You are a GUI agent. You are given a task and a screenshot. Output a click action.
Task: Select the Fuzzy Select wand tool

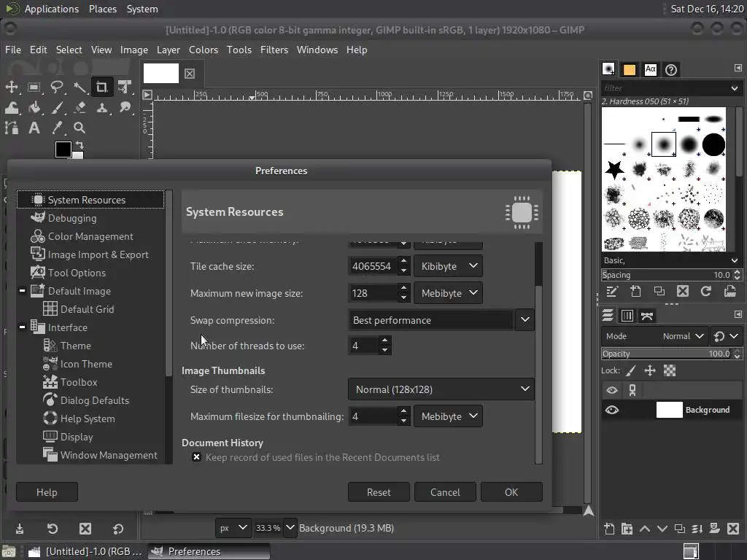point(80,87)
